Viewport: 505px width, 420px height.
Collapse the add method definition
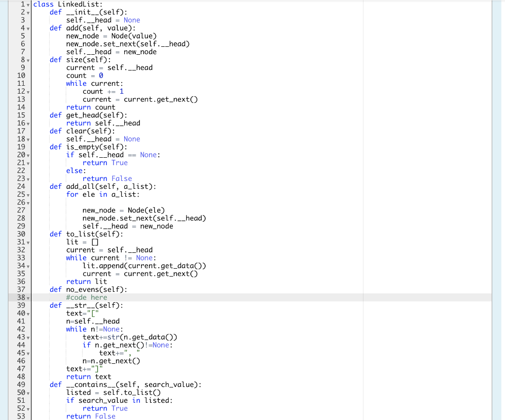[28, 28]
